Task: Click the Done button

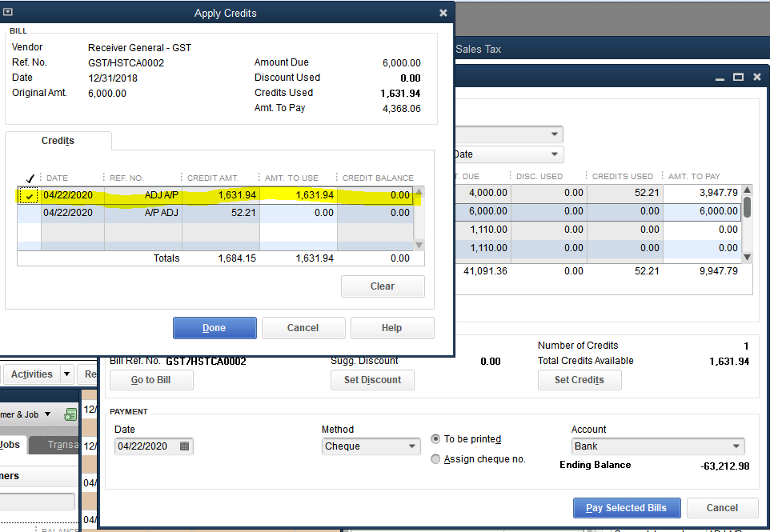Action: point(215,328)
